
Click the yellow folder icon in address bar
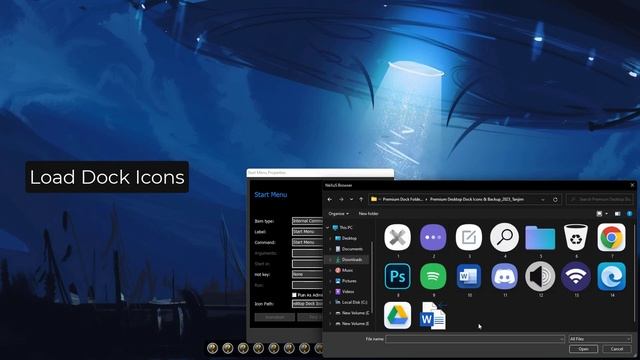click(x=373, y=199)
